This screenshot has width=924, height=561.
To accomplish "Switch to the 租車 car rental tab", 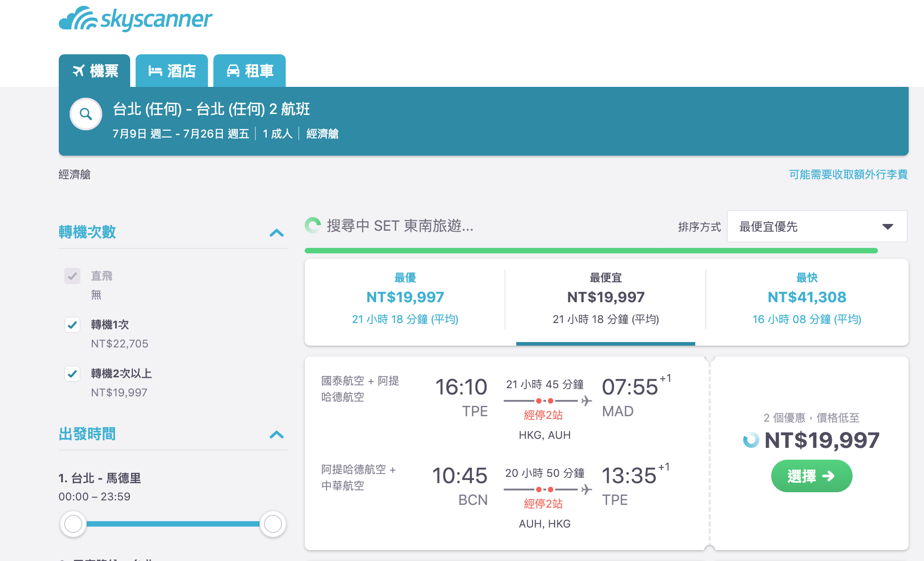I will (x=250, y=71).
